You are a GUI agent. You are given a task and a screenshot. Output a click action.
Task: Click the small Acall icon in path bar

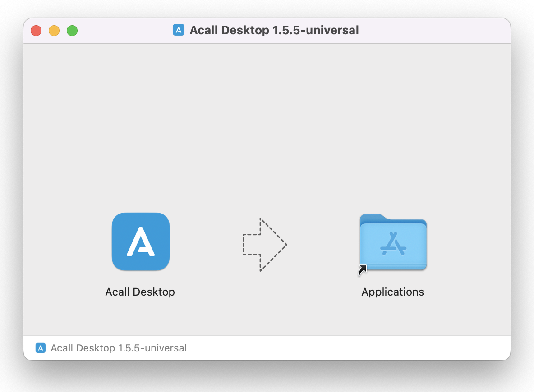(x=41, y=348)
